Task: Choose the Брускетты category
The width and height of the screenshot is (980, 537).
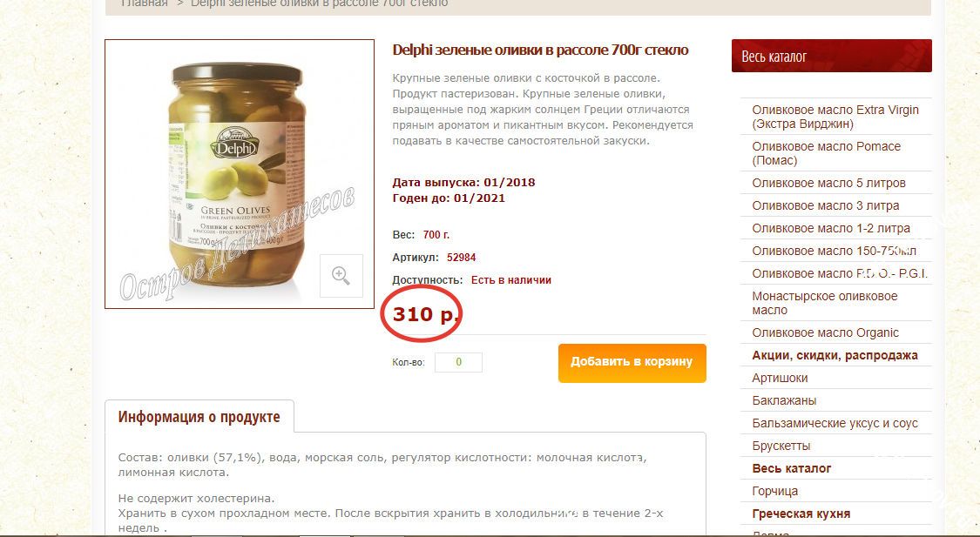Action: 781,446
